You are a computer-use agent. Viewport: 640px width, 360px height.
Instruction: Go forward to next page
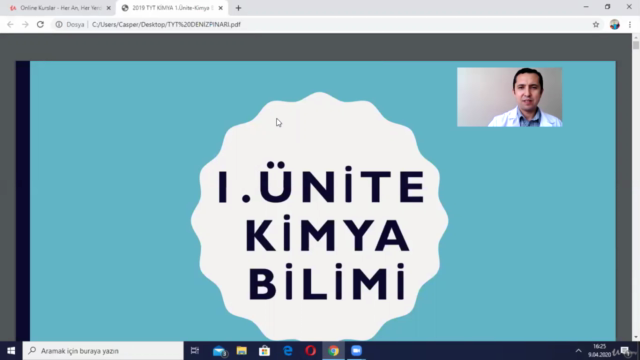[25, 24]
